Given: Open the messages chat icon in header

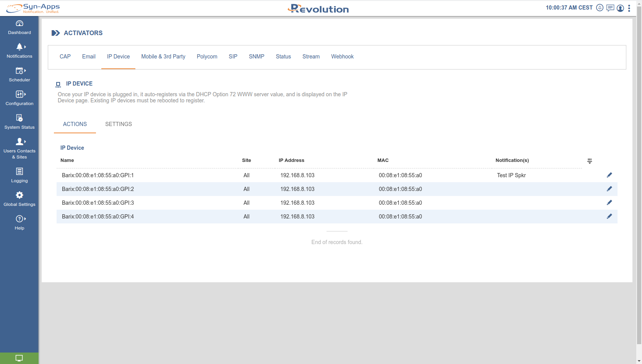Looking at the screenshot, I should point(610,8).
